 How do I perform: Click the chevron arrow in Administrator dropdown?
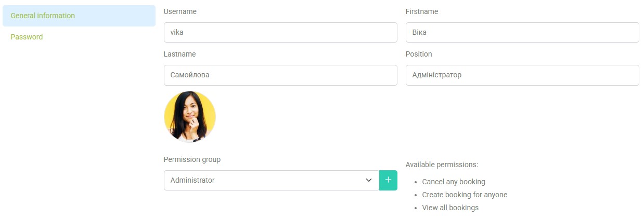tap(369, 180)
